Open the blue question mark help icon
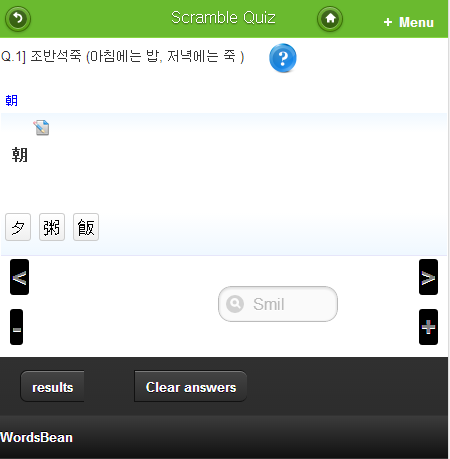 [283, 58]
